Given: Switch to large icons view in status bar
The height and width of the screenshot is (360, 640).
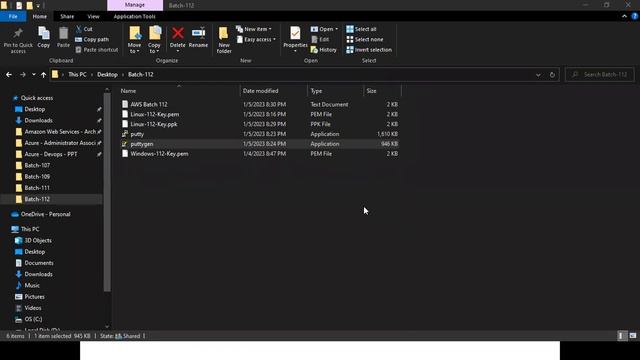Looking at the screenshot, I should (x=633, y=336).
